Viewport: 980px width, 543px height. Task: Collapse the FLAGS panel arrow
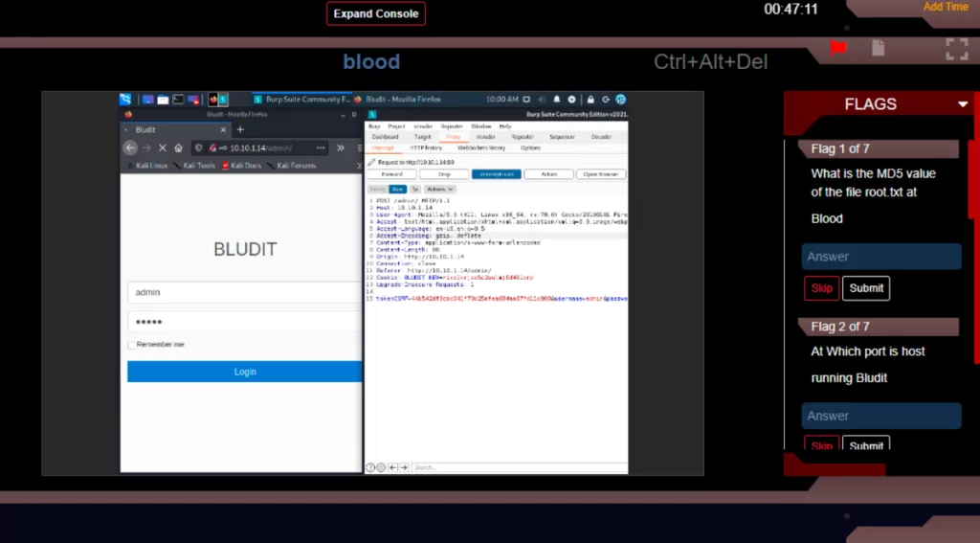tap(963, 104)
